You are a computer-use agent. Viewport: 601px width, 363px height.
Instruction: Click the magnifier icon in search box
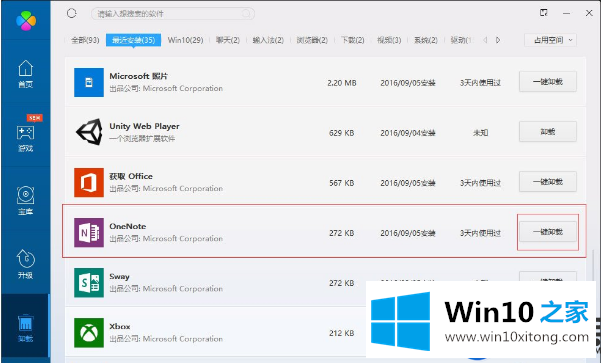coord(246,14)
